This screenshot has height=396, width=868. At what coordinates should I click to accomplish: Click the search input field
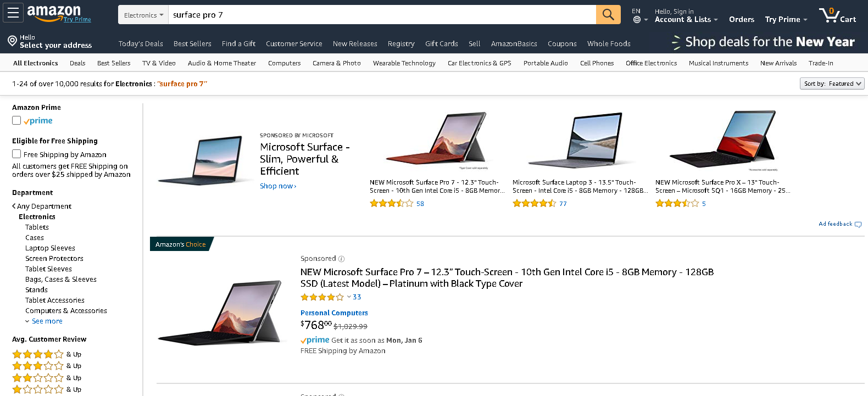coord(382,15)
